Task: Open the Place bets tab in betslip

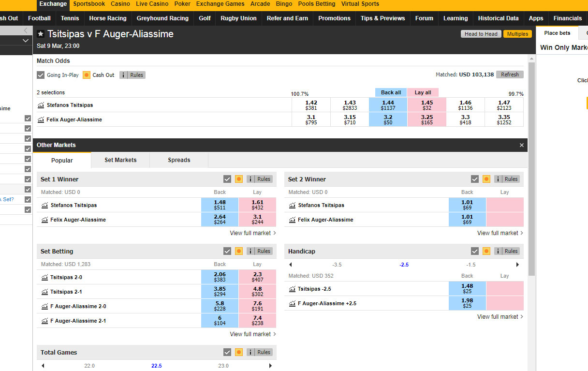Action: (557, 33)
